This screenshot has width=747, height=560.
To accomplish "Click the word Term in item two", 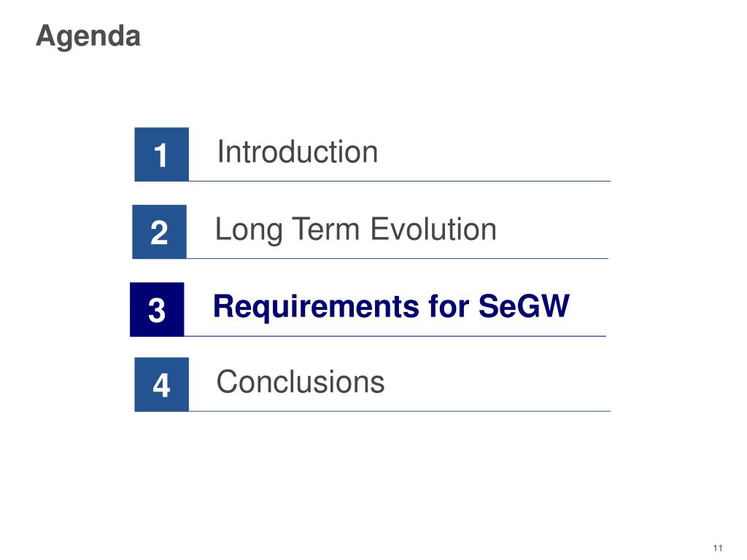I will tap(326, 229).
